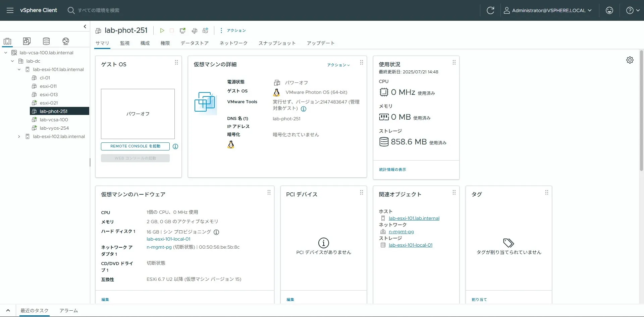Image resolution: width=644 pixels, height=317 pixels.
Task: Expand the bottom recent tasks panel
Action: (8, 311)
